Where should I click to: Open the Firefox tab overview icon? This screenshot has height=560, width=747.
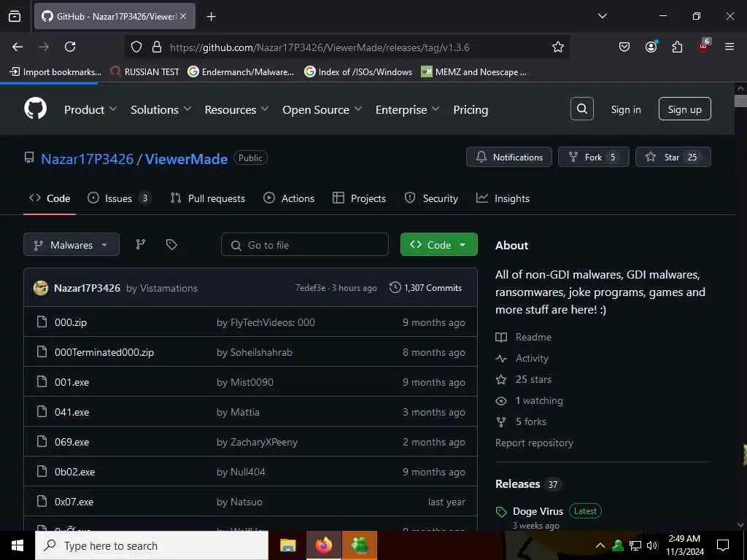(15, 16)
